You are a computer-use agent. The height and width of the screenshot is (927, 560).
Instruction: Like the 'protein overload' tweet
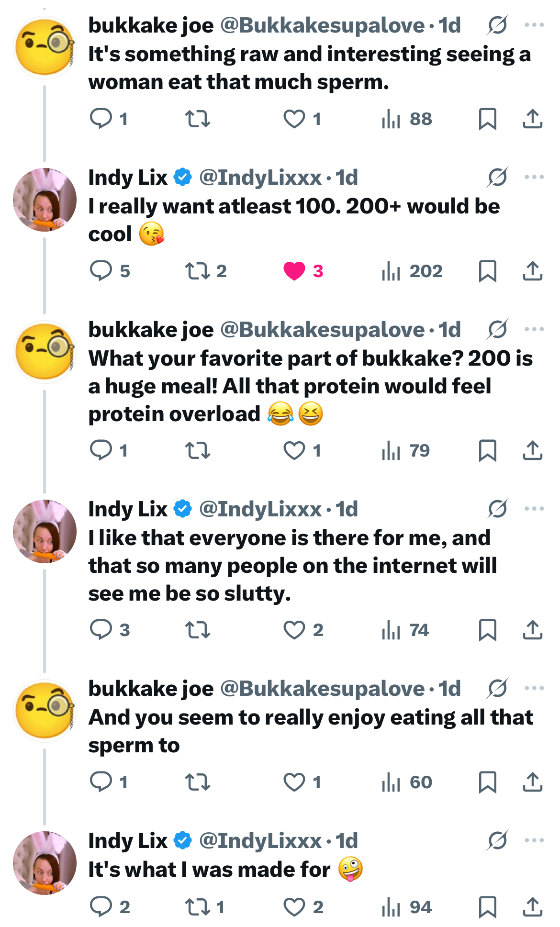(294, 451)
